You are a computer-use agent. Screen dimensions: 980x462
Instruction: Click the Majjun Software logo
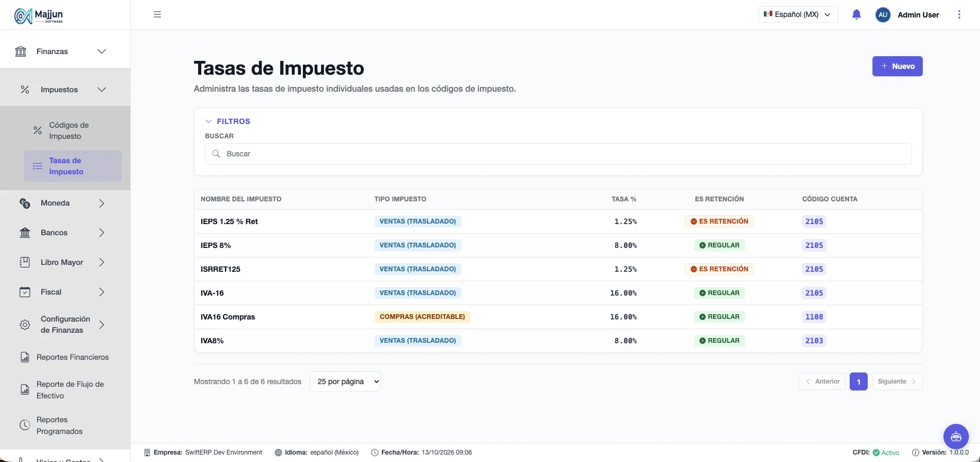(39, 16)
